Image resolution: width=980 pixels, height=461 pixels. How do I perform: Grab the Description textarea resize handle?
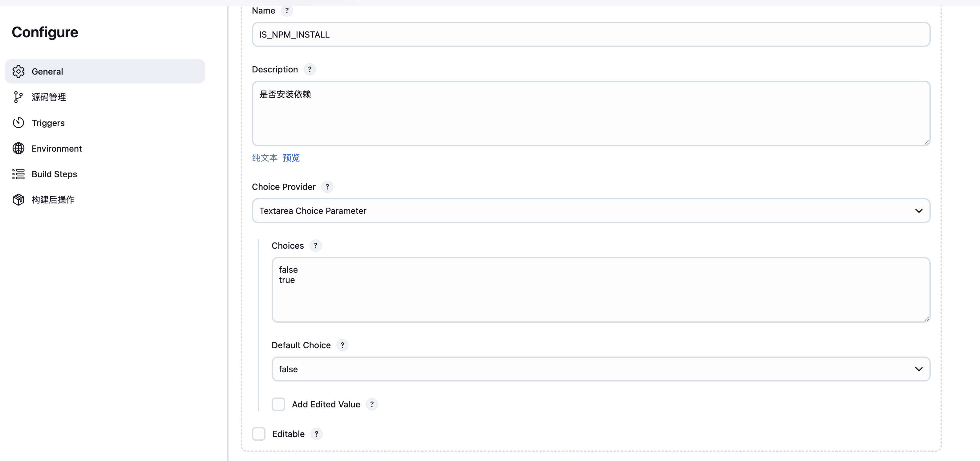[x=926, y=143]
